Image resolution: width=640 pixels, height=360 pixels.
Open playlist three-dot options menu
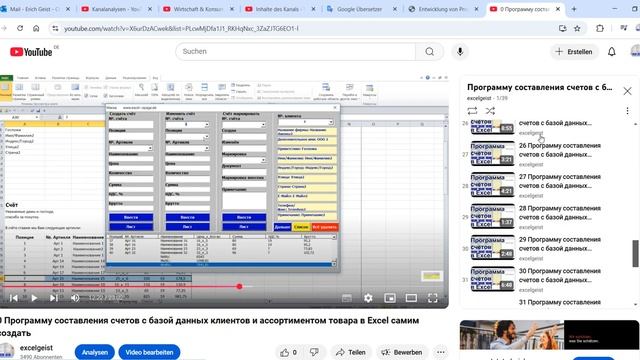(x=627, y=111)
